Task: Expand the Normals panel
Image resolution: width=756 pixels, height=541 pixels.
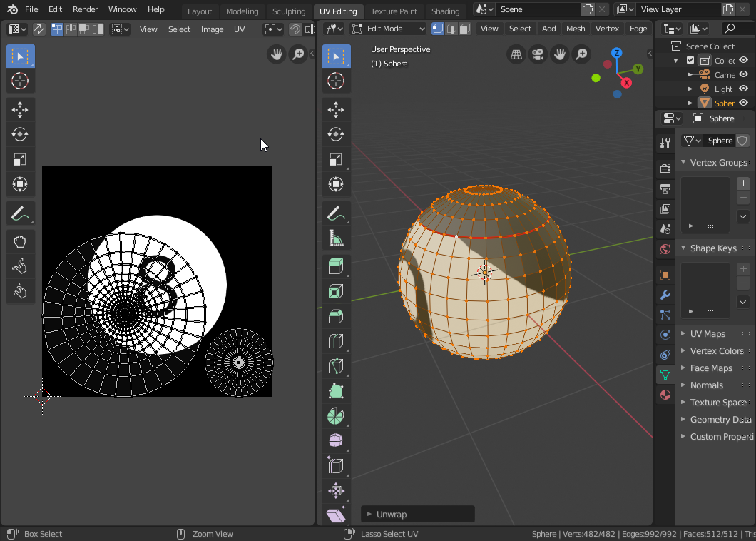Action: [x=683, y=385]
